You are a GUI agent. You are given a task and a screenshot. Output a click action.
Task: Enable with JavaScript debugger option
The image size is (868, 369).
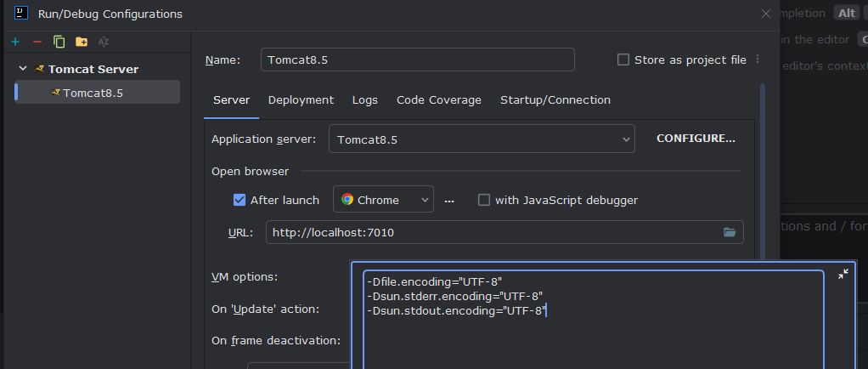(484, 200)
